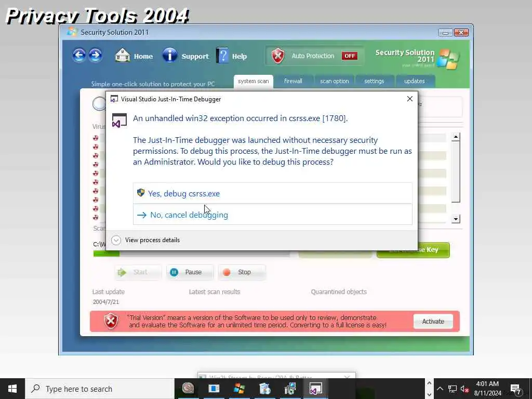Click the muted volume tray icon

coord(465,389)
